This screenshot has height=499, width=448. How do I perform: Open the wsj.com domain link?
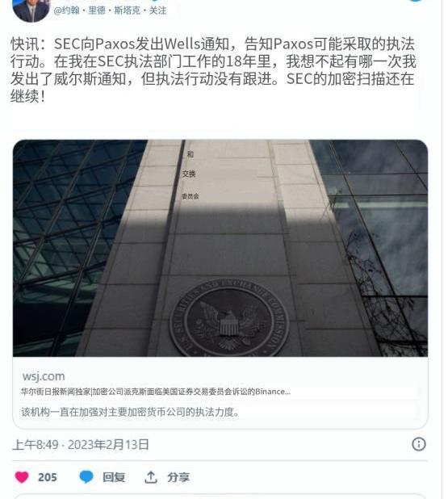44,376
